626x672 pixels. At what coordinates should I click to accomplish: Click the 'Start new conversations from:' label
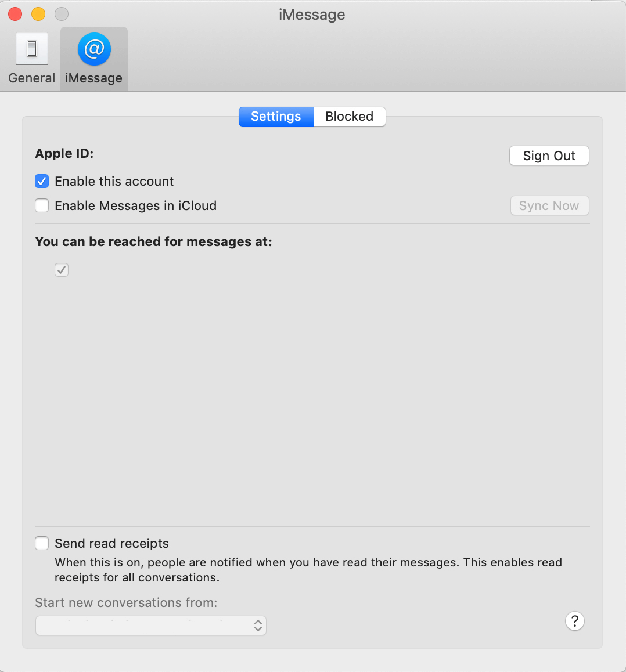pyautogui.click(x=126, y=602)
